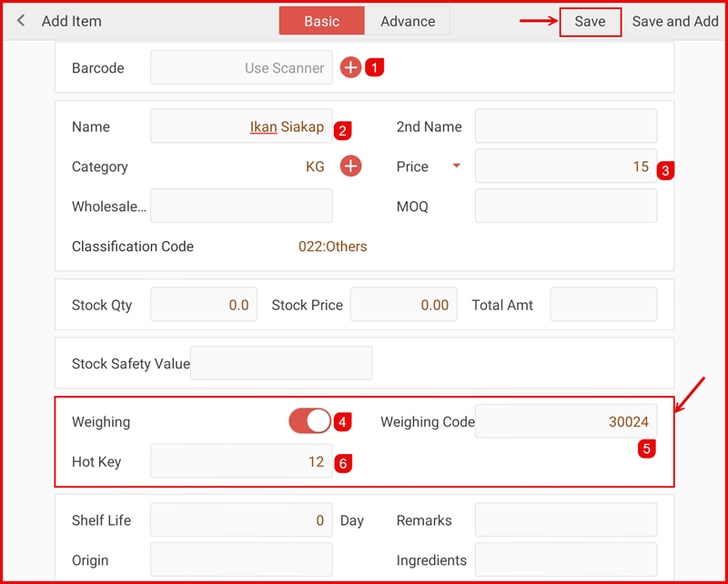728x584 pixels.
Task: Click the Hot Key field showing 12
Action: point(241,461)
